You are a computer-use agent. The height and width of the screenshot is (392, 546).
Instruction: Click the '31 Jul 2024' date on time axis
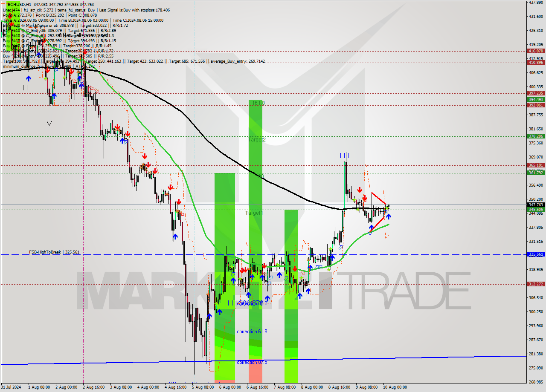coord(11,387)
